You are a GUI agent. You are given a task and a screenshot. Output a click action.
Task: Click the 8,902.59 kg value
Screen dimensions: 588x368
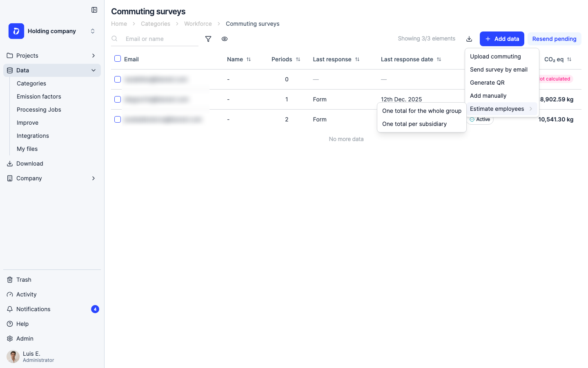point(557,99)
